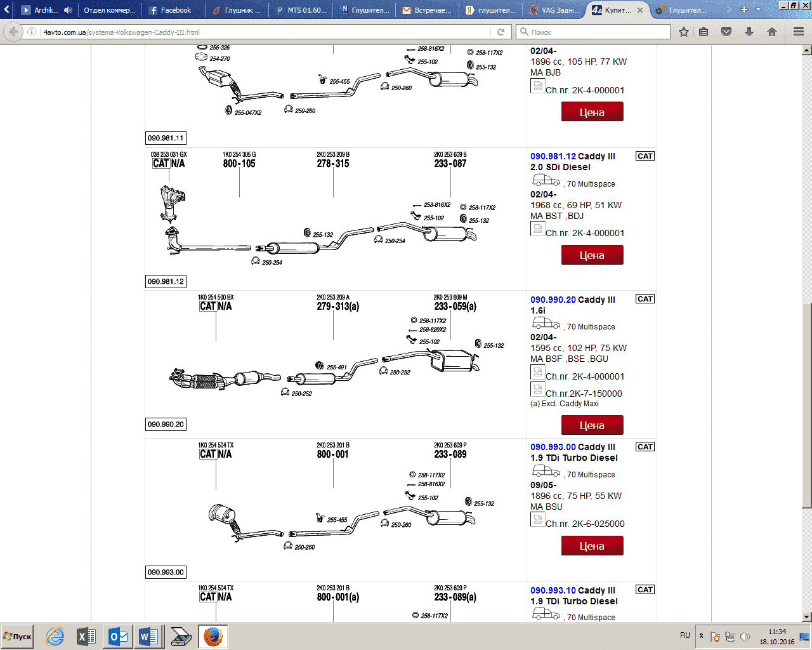This screenshot has width=812, height=650.
Task: Click the RU language indicator
Action: click(x=685, y=635)
